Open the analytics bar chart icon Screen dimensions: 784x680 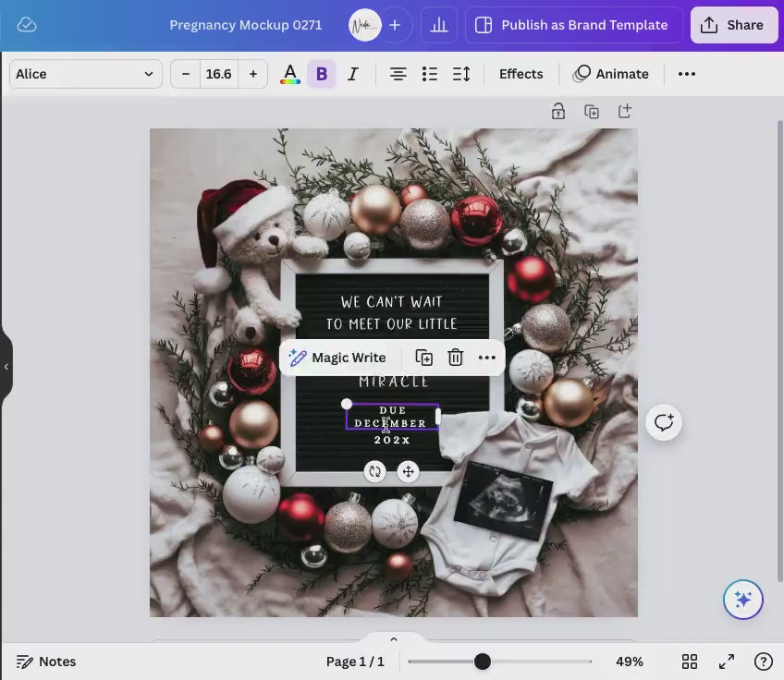coord(439,25)
